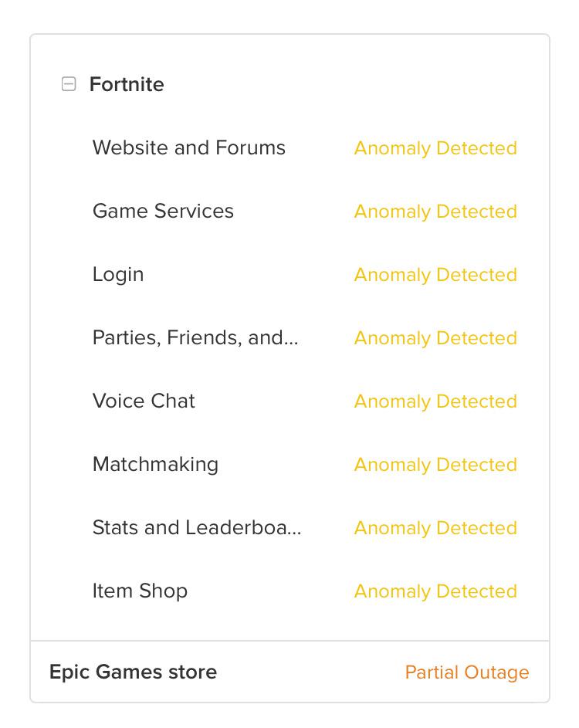
Task: Click Login Anomaly Detected status
Action: [x=435, y=275]
